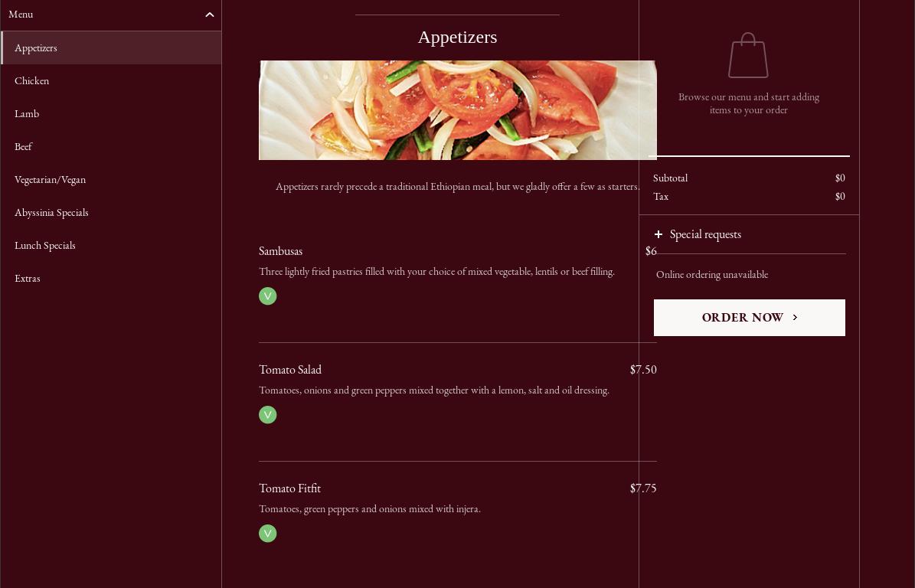Screen dimensions: 915x588
Task: Click the vegetarian badge under Sambusas
Action: 267,296
